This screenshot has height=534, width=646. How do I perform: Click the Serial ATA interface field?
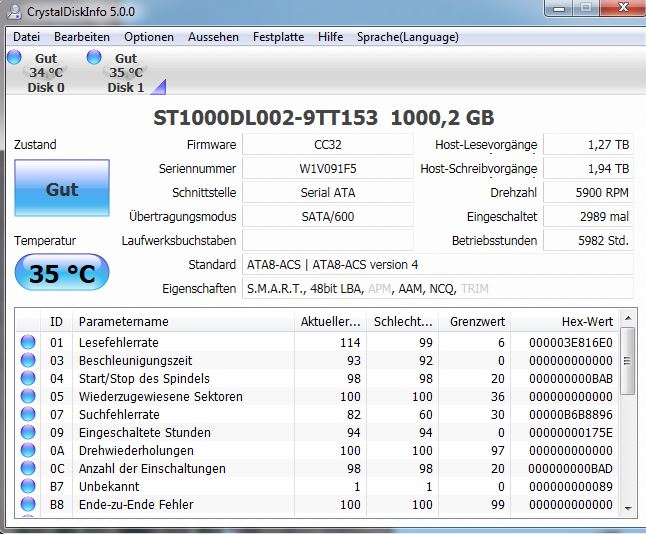click(328, 192)
